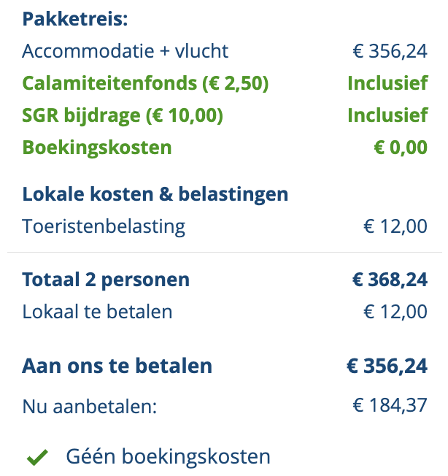Image resolution: width=448 pixels, height=476 pixels.
Task: Click the green Boekingskosten label
Action: (x=97, y=147)
